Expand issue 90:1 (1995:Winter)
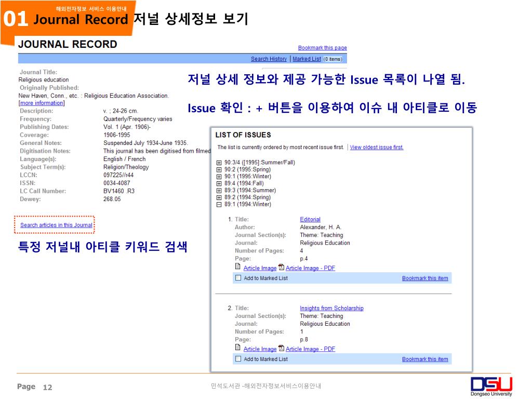 [x=219, y=177]
